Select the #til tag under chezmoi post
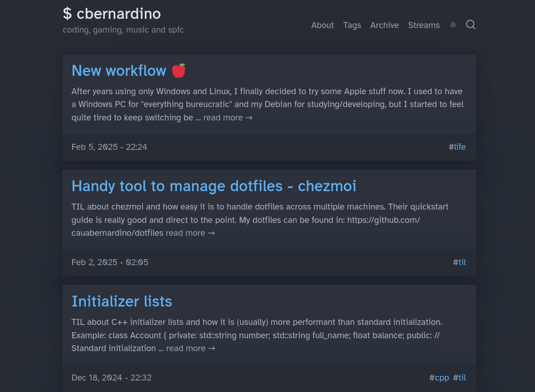This screenshot has height=392, width=535. (x=459, y=262)
